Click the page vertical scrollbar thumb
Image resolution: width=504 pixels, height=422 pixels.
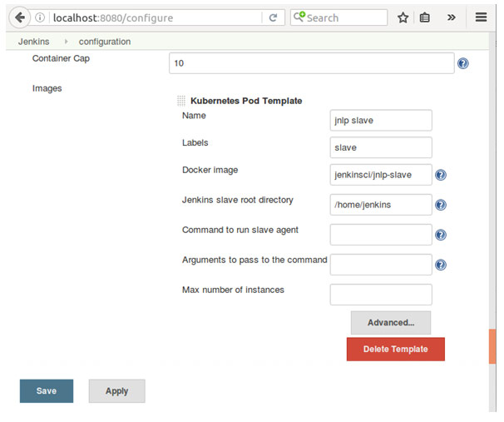[x=492, y=346]
